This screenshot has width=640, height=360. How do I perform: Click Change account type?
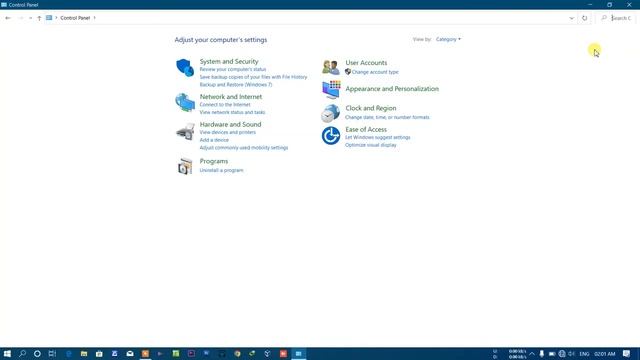point(375,72)
